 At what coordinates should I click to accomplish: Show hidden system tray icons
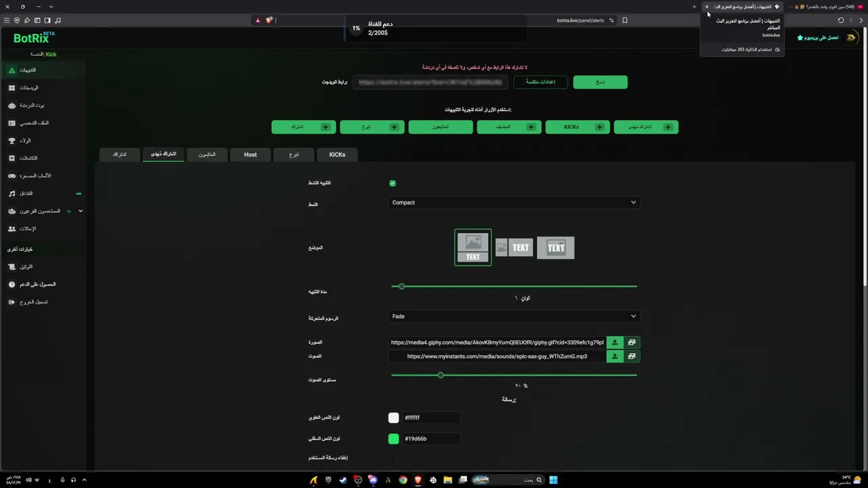(x=84, y=480)
